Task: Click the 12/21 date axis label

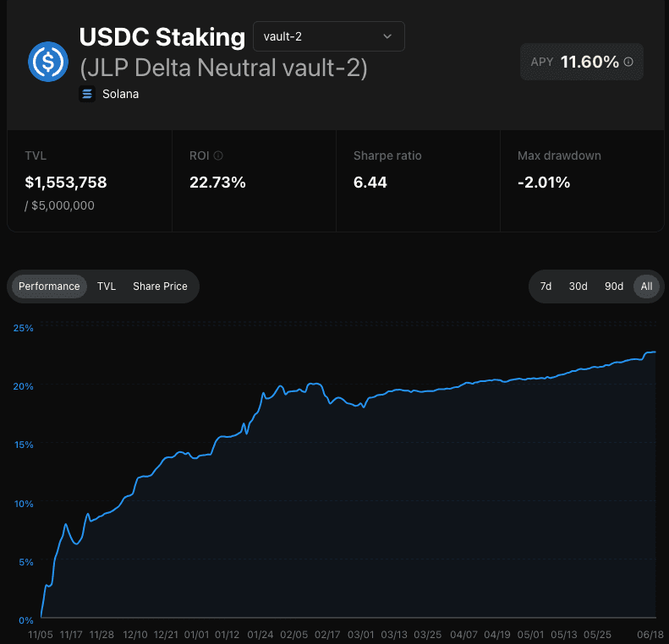Action: click(166, 635)
